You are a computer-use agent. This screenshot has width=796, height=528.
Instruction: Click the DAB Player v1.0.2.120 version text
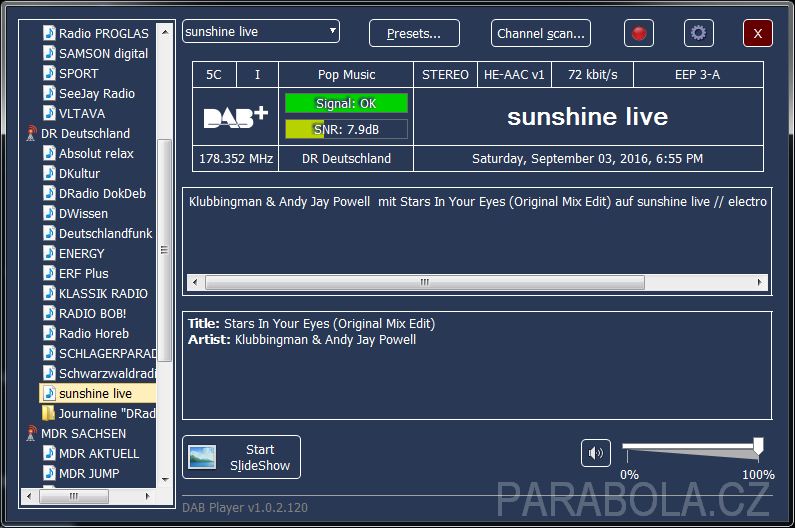(245, 507)
